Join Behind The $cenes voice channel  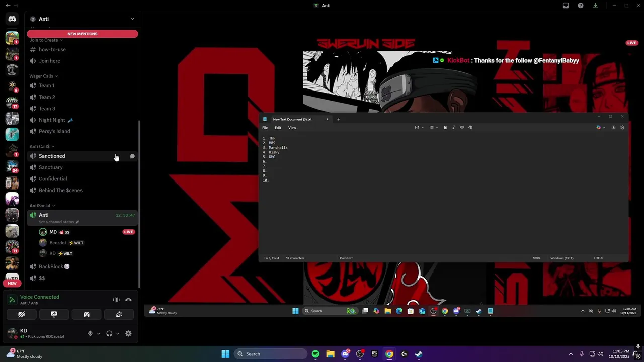tap(83, 190)
